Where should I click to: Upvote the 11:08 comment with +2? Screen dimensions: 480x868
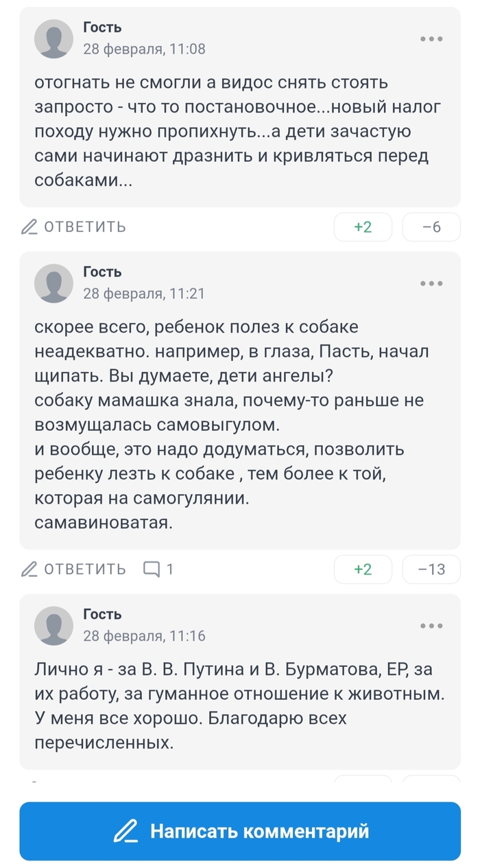pyautogui.click(x=363, y=227)
